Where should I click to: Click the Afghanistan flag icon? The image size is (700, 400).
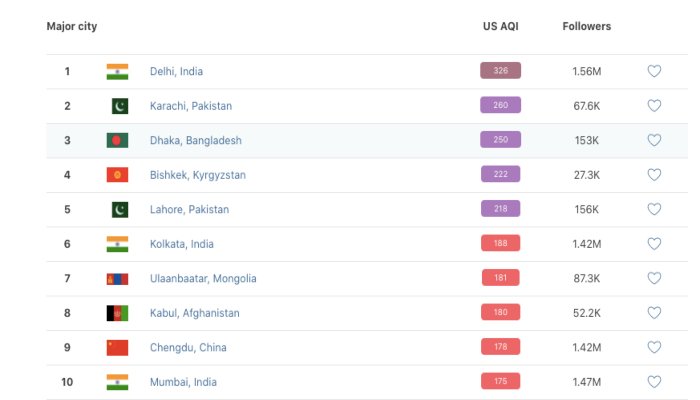117,313
